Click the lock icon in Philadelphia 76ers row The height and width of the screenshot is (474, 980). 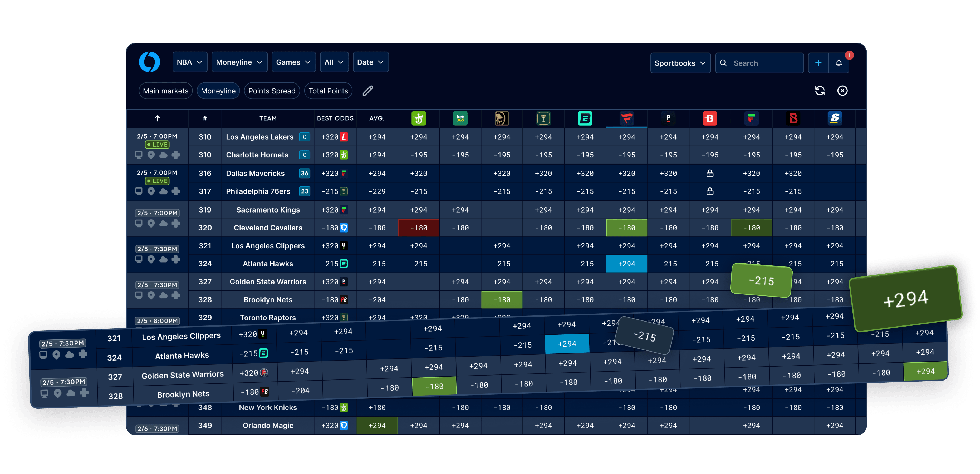(709, 191)
